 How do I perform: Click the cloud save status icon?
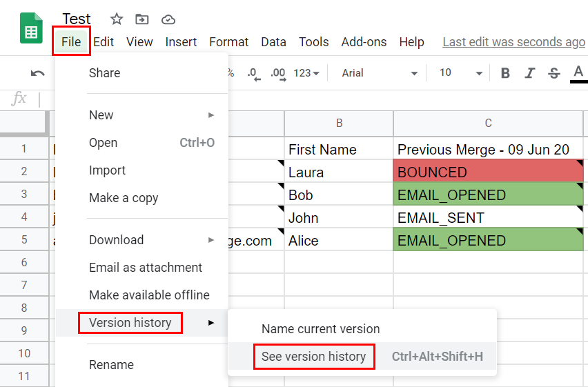[x=168, y=19]
